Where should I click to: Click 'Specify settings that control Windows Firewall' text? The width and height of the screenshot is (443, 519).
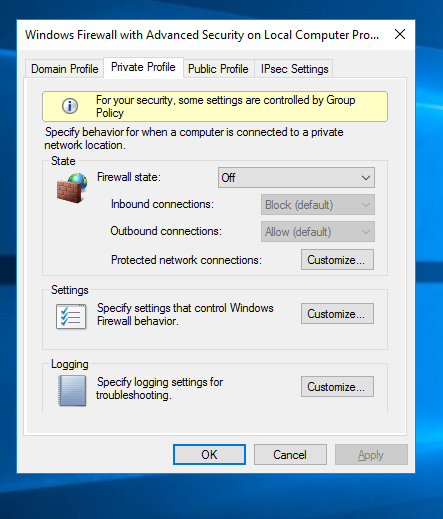185,314
